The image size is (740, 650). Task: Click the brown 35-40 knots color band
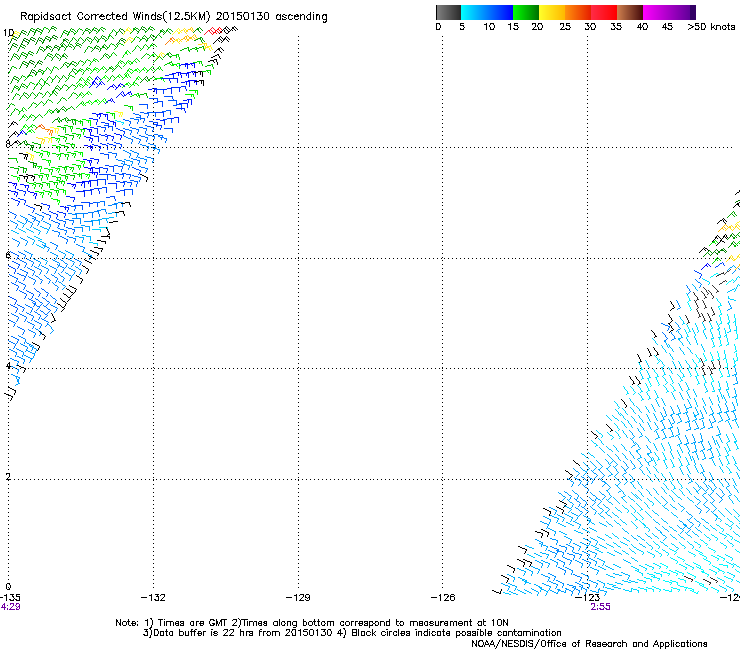click(630, 12)
